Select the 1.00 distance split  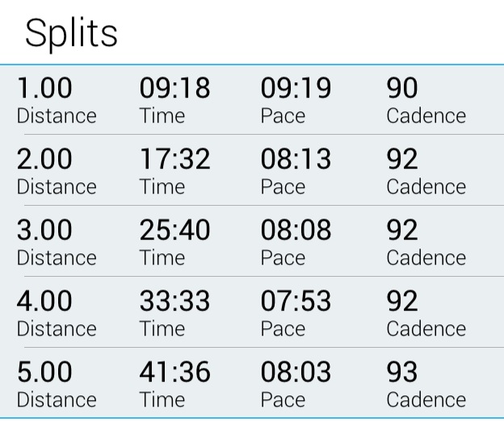[44, 88]
